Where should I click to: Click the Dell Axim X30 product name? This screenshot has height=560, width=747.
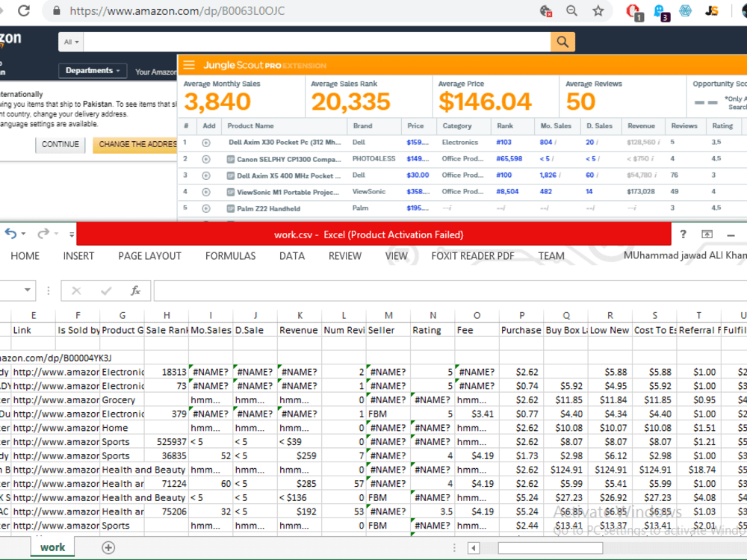pos(285,143)
